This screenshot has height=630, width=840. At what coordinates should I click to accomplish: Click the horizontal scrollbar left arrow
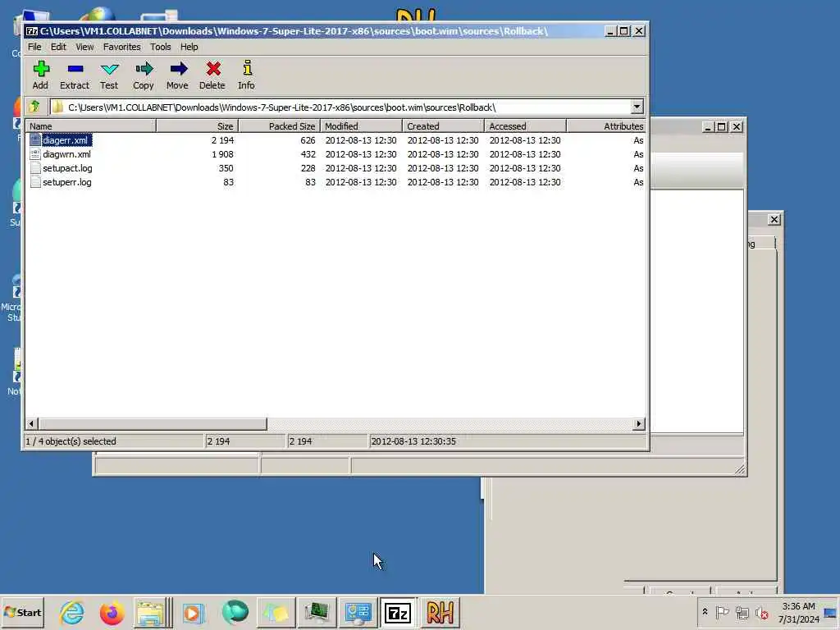(x=31, y=424)
